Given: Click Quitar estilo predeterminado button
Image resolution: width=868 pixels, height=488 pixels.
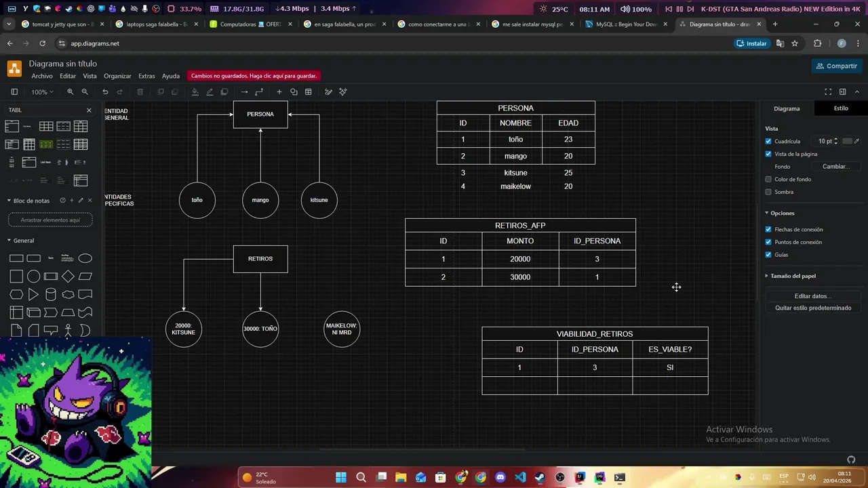Looking at the screenshot, I should (x=813, y=308).
